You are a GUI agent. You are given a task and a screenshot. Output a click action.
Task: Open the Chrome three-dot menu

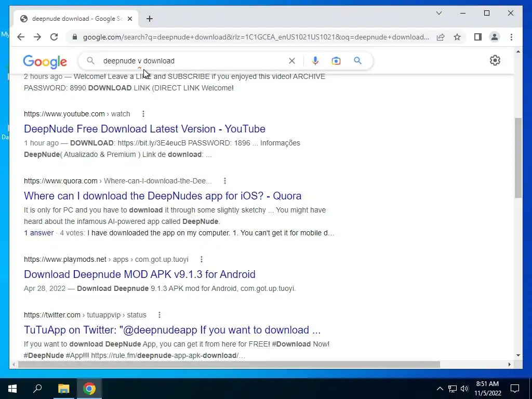(511, 37)
